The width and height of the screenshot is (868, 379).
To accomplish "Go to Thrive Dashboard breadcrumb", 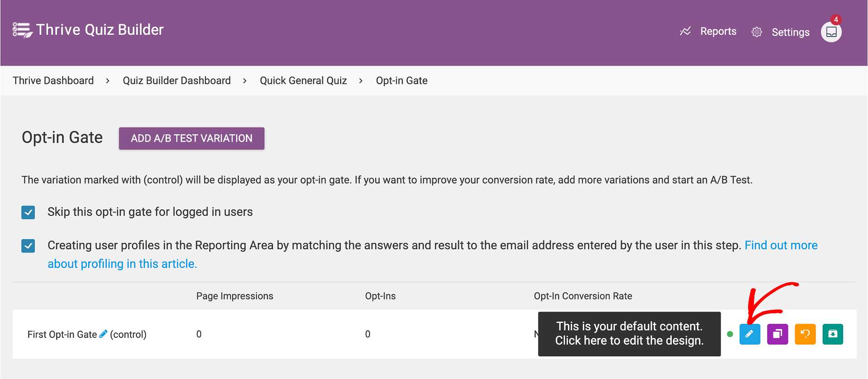I will coord(53,81).
